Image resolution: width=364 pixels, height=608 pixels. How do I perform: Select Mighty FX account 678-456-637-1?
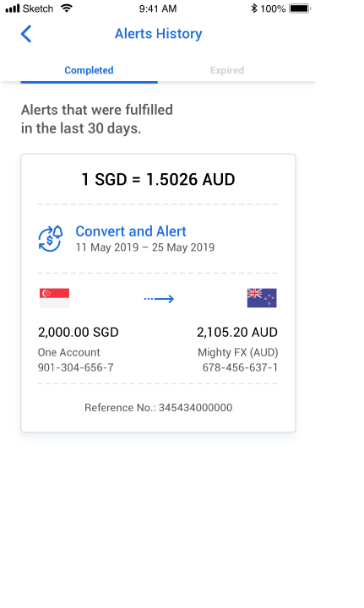[x=240, y=367]
